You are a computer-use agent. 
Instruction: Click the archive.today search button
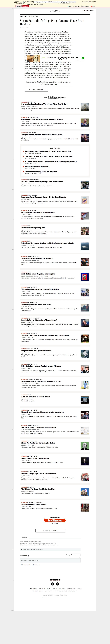(x=73, y=2)
